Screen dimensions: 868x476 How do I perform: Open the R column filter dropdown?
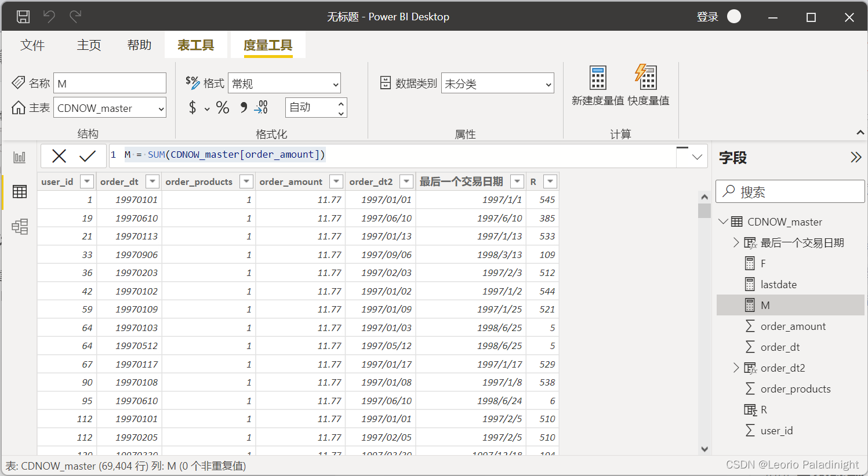click(x=550, y=181)
